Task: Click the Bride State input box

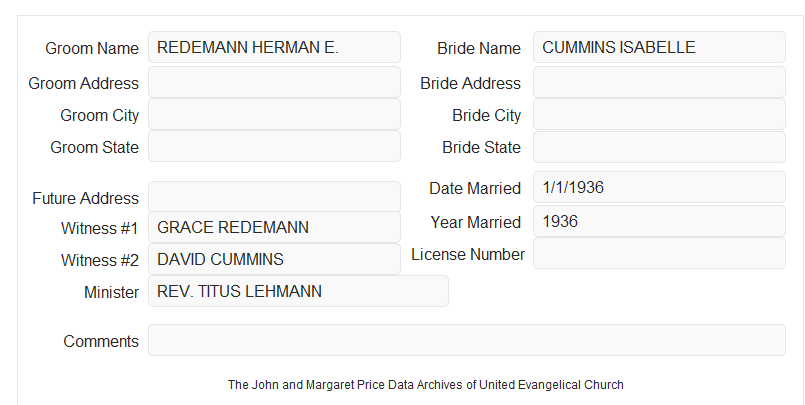Action: tap(659, 147)
